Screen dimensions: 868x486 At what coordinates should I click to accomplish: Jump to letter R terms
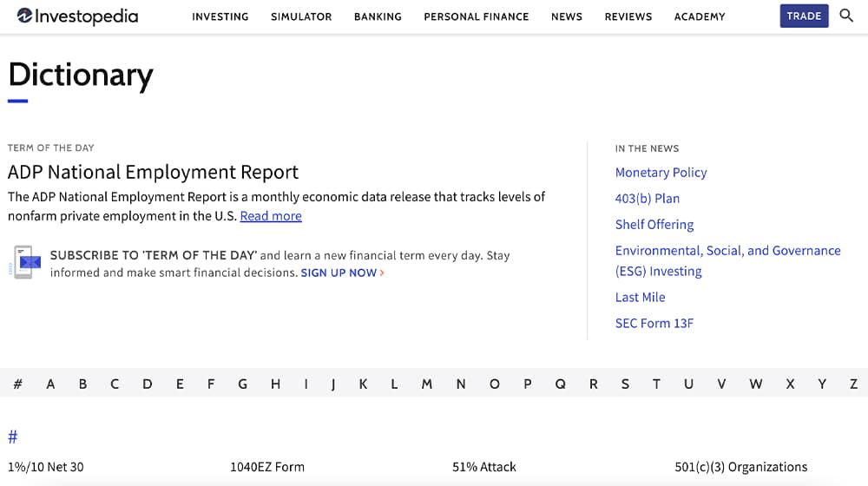tap(594, 384)
